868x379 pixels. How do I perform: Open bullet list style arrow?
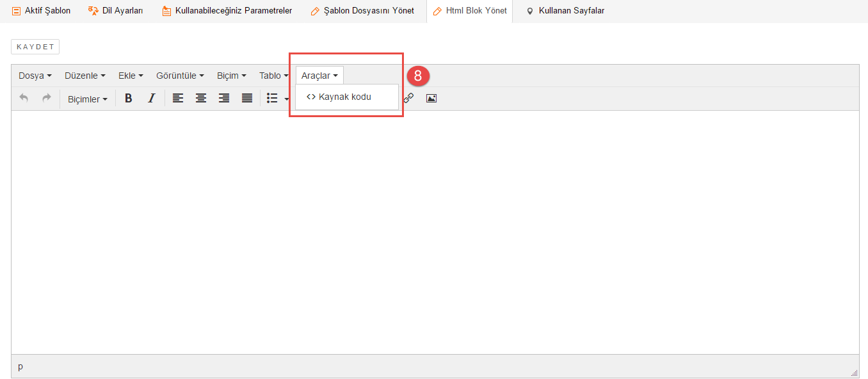[x=286, y=99]
